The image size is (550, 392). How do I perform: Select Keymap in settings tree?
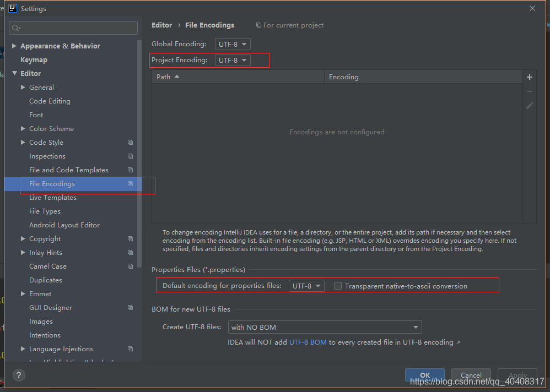pyautogui.click(x=34, y=60)
